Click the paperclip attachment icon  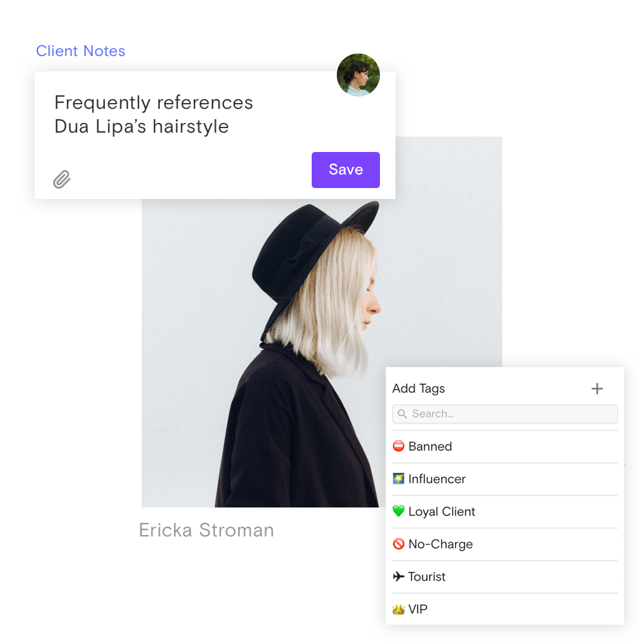coord(62,179)
